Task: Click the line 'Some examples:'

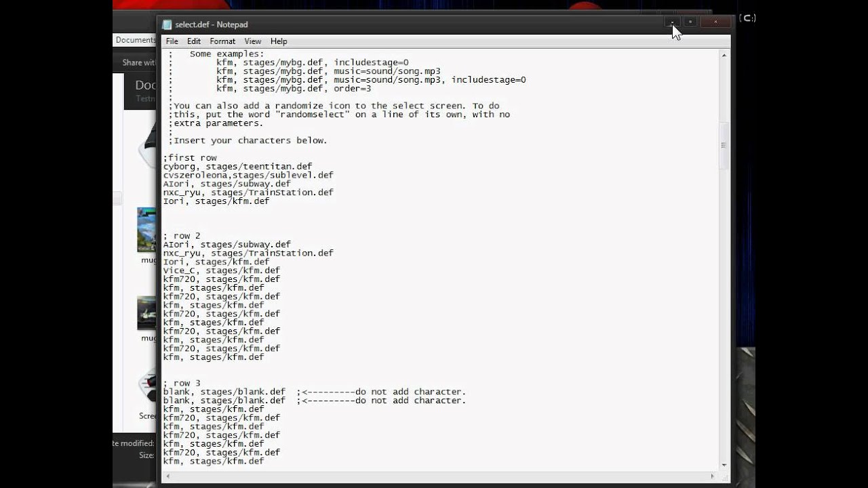Action: click(x=226, y=54)
